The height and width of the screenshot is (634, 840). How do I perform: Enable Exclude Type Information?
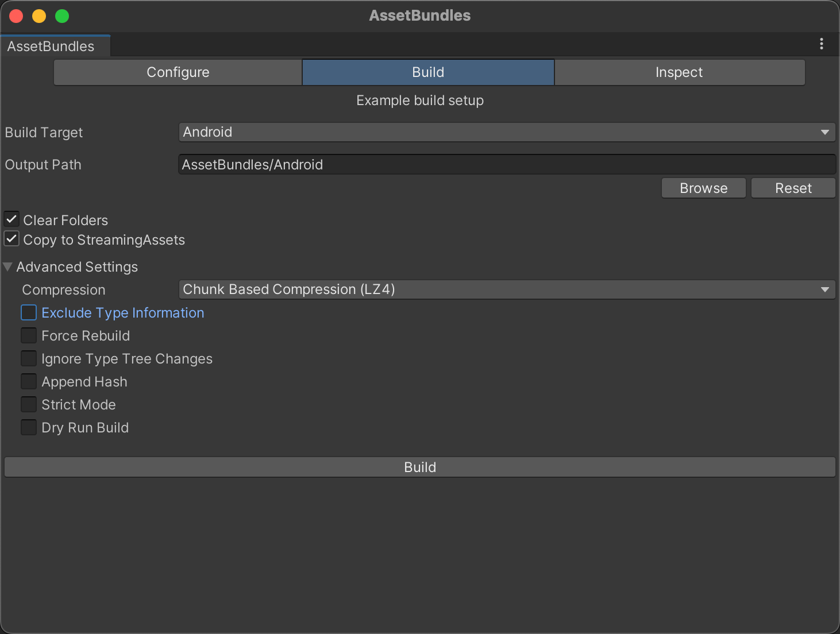pyautogui.click(x=29, y=312)
